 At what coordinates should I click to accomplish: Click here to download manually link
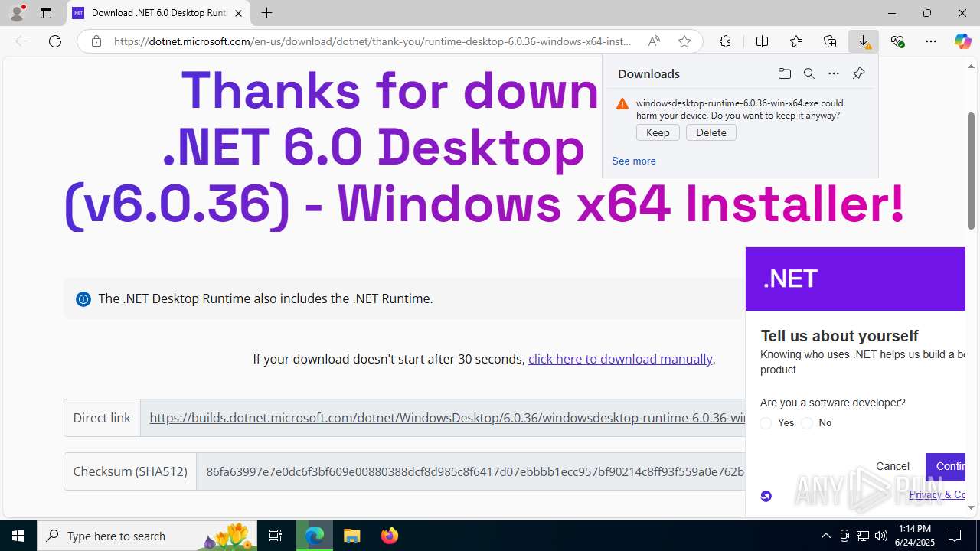pyautogui.click(x=620, y=359)
